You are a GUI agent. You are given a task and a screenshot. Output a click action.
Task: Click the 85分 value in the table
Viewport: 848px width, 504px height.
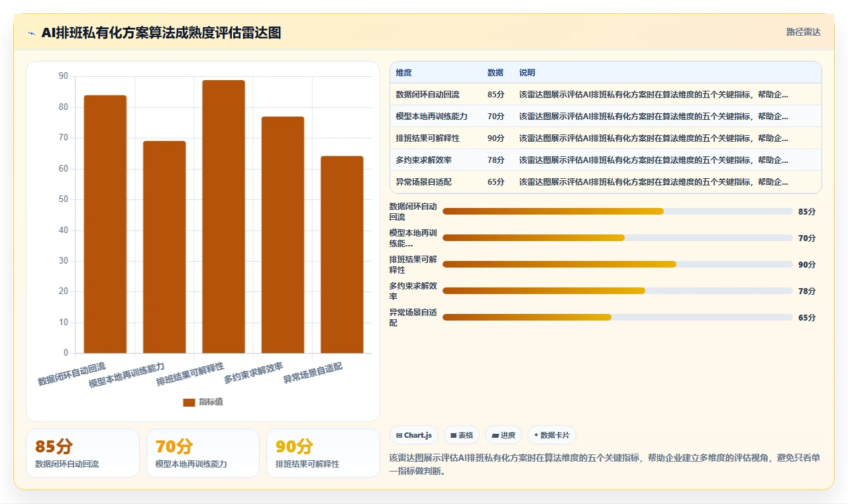point(496,95)
